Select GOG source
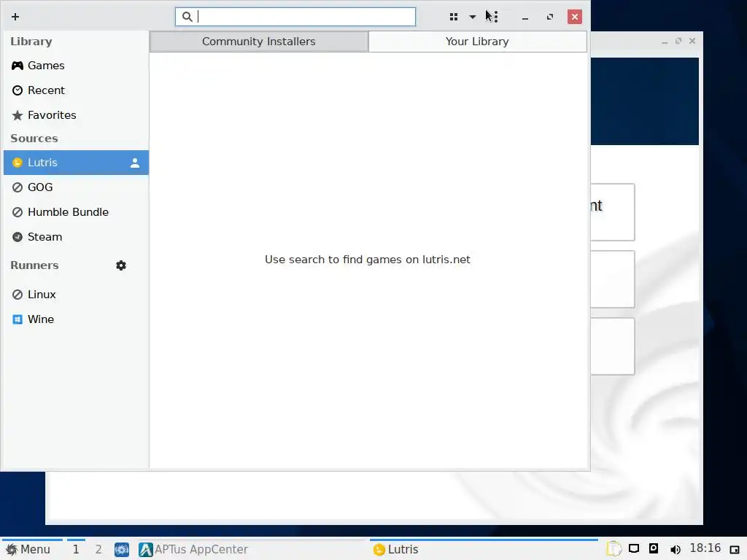 tap(76, 187)
